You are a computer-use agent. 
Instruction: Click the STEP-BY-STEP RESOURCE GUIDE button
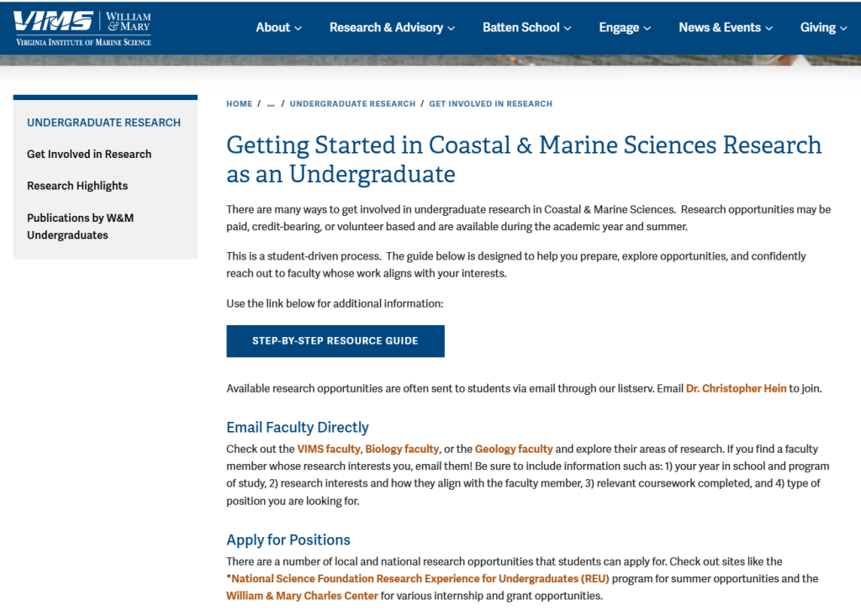pyautogui.click(x=335, y=340)
